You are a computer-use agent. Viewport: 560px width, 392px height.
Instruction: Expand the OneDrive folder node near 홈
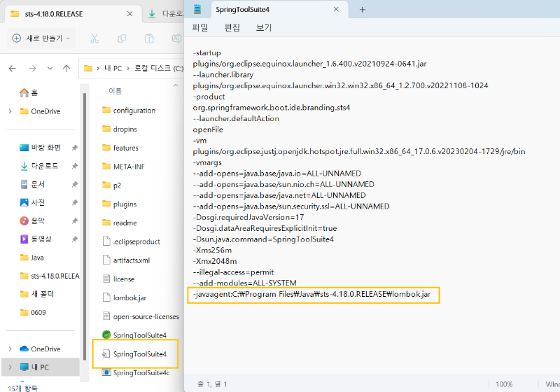(x=10, y=111)
